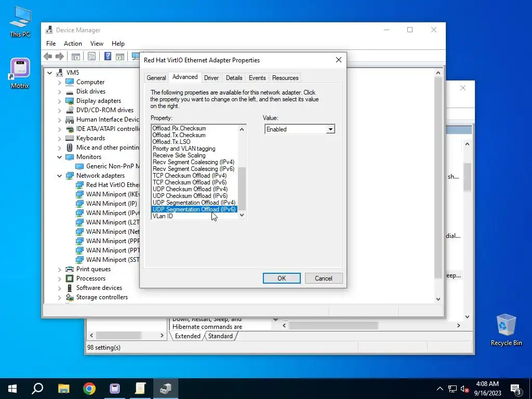Click the Motrix desktop shortcut
Image resolution: width=532 pixels, height=399 pixels.
[20, 73]
